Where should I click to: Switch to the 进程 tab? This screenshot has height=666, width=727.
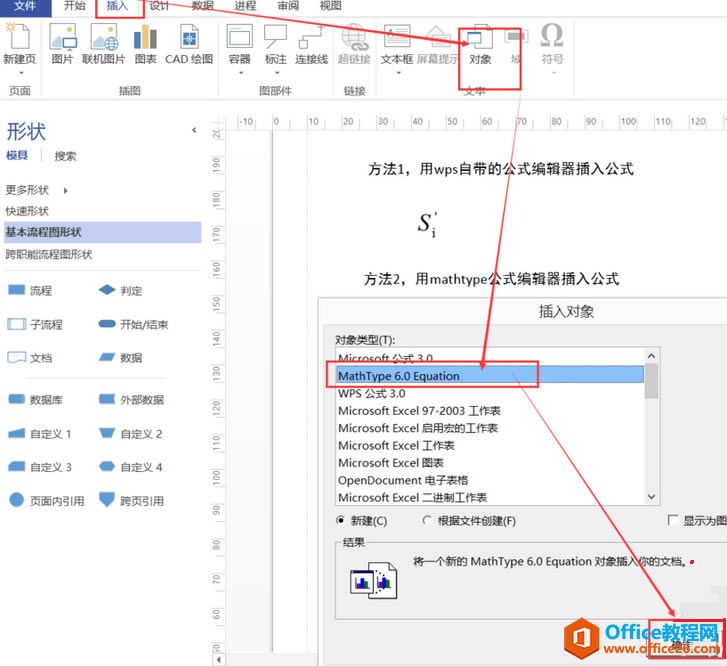245,6
